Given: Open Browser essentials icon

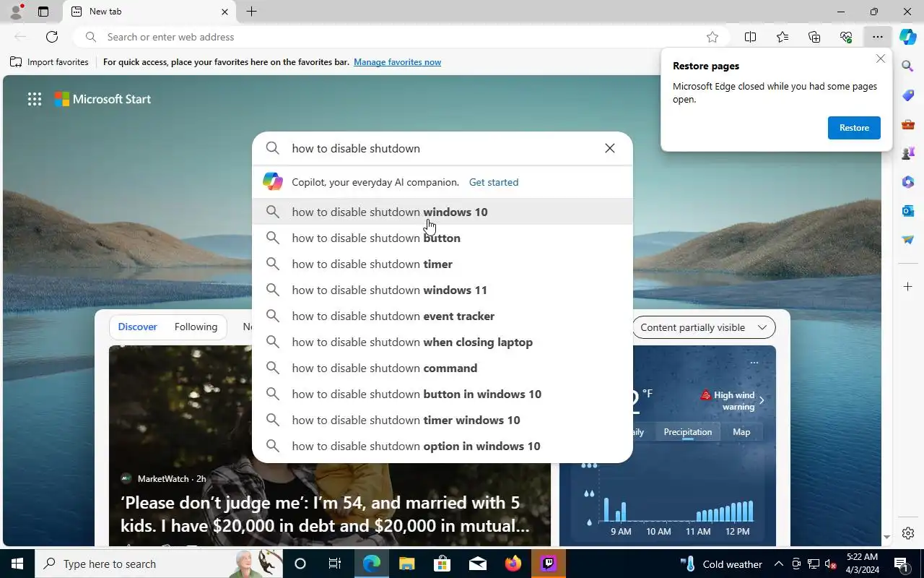Looking at the screenshot, I should click(846, 37).
